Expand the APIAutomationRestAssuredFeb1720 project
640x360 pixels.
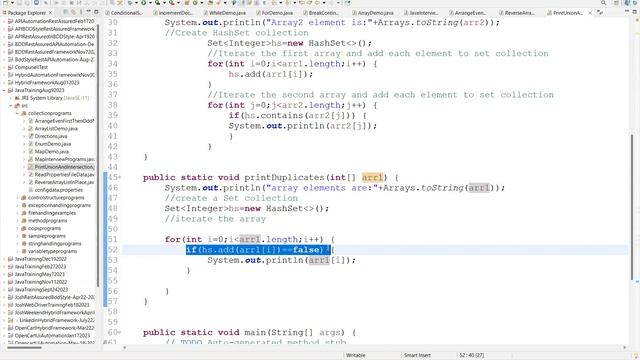(4, 21)
